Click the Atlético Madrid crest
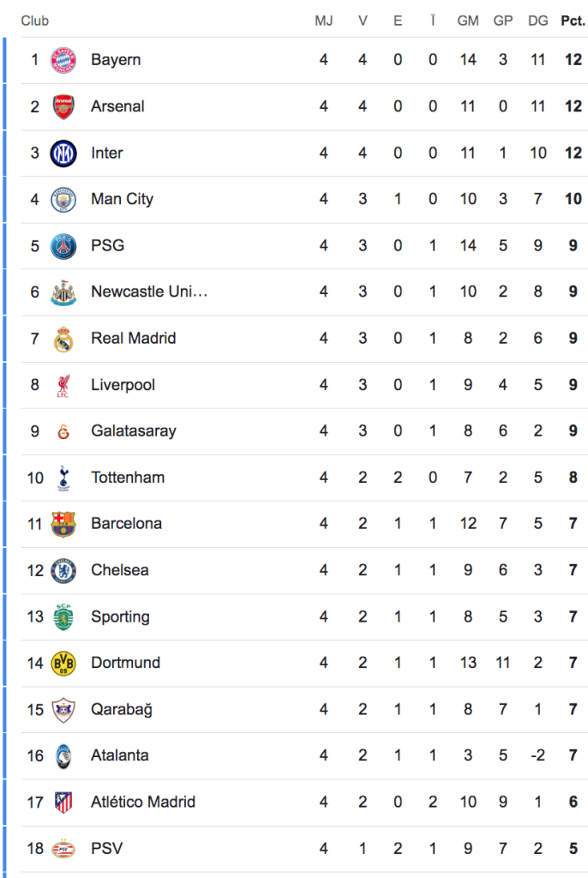This screenshot has height=878, width=588. [63, 802]
